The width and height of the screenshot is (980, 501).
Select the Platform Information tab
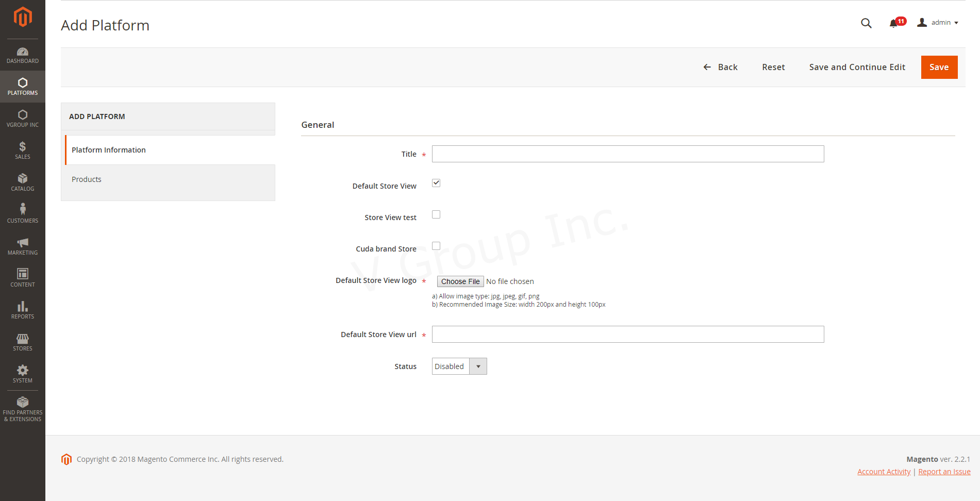(109, 150)
